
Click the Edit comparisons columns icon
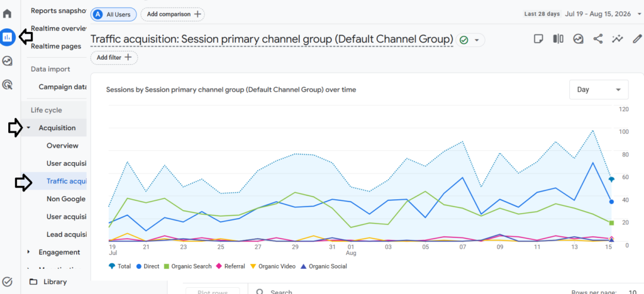pyautogui.click(x=558, y=39)
